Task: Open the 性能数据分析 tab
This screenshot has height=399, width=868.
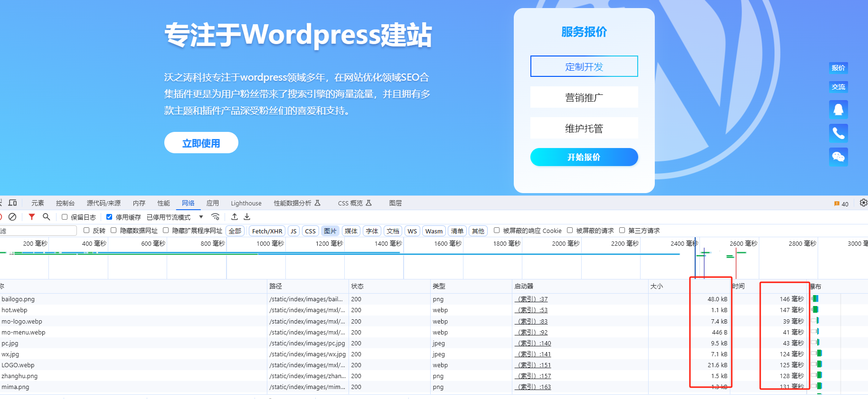Action: pos(297,203)
